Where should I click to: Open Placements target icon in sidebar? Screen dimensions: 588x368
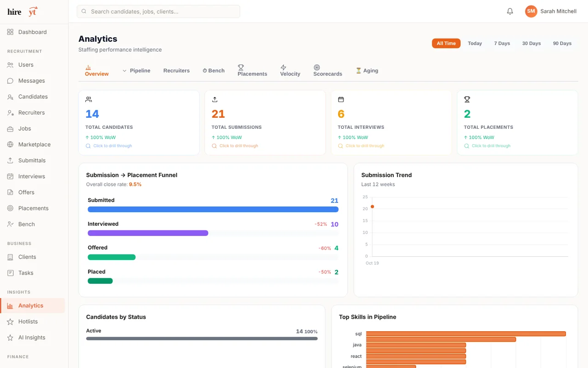tap(10, 208)
